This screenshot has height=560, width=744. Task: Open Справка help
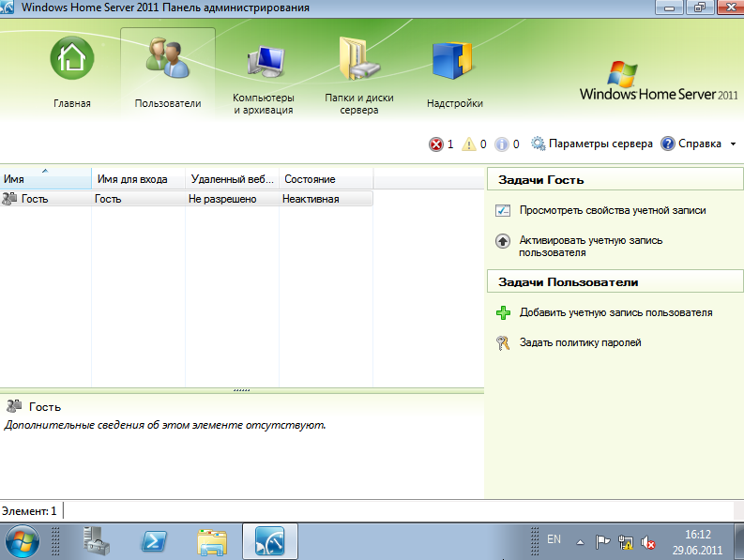(x=691, y=144)
